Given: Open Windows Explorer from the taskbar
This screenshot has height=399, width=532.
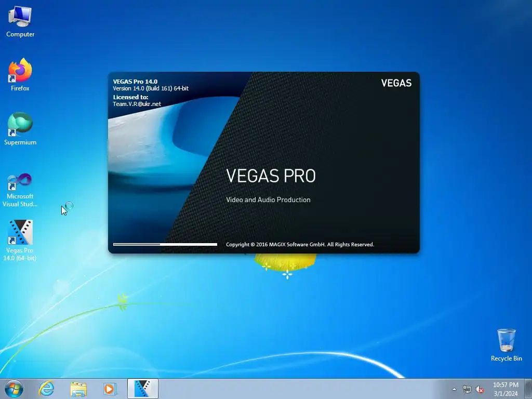Looking at the screenshot, I should pyautogui.click(x=78, y=389).
